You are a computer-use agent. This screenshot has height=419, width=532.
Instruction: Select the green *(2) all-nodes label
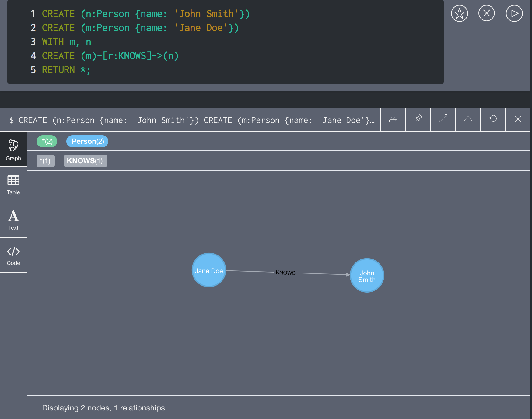(47, 141)
